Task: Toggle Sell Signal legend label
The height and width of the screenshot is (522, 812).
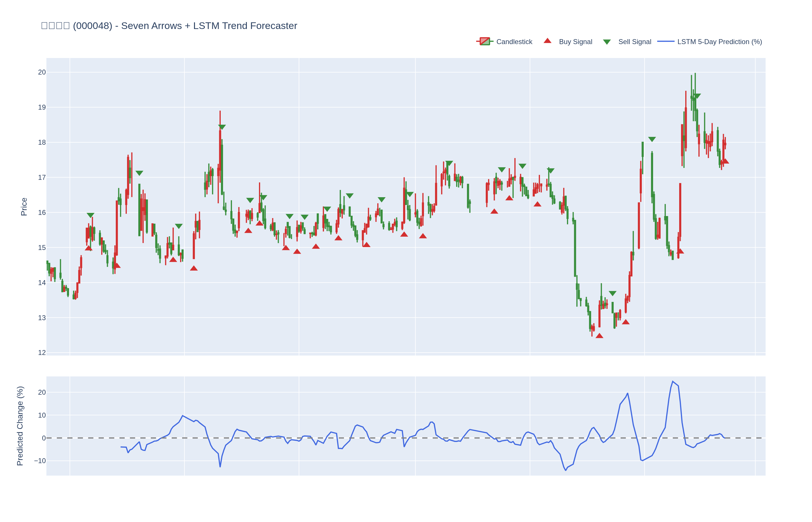Action: pyautogui.click(x=635, y=42)
